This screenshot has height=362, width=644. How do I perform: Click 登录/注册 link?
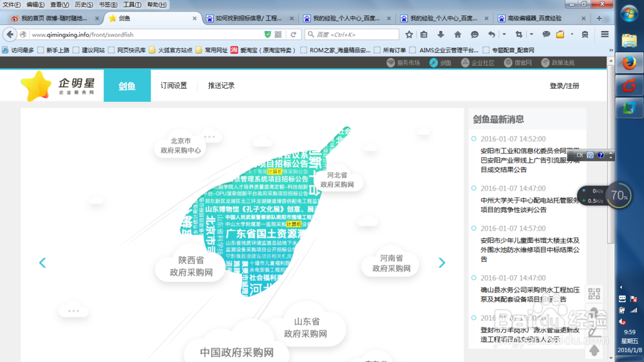(564, 86)
